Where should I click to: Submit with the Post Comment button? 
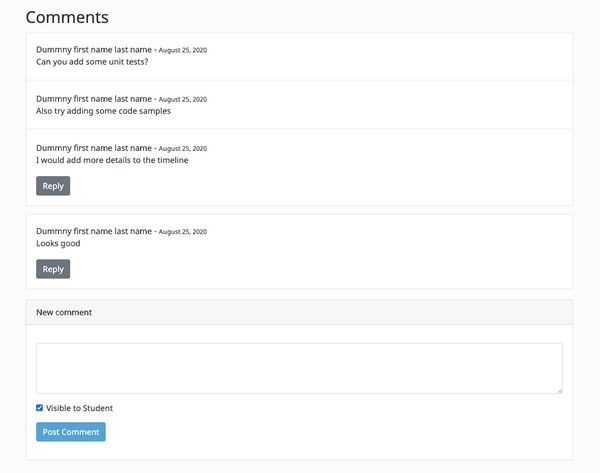(x=70, y=432)
